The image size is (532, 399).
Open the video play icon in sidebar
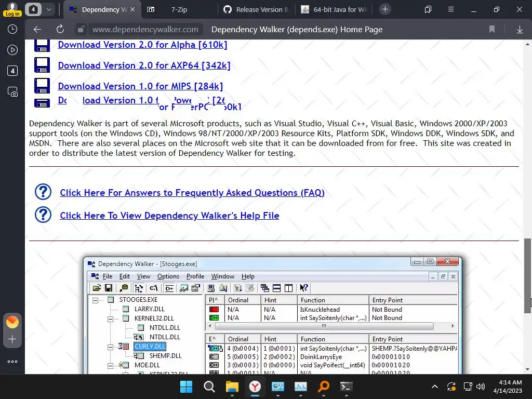12,50
